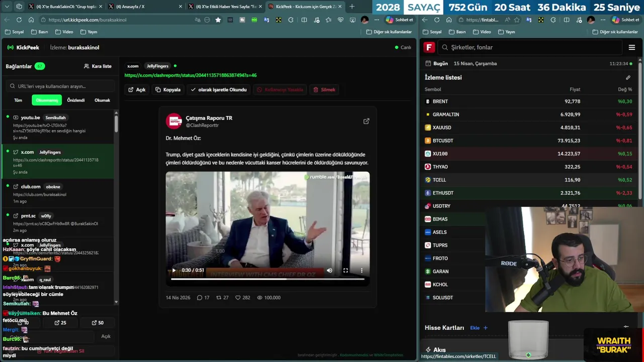Select the Önizlendi filter tab
Screen dimensions: 644x362
click(x=76, y=100)
